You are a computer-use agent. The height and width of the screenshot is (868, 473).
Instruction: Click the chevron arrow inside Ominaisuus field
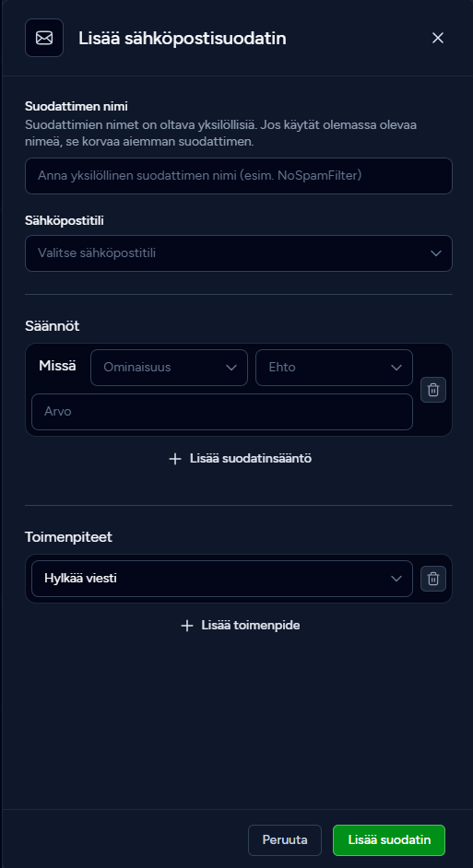tap(231, 368)
